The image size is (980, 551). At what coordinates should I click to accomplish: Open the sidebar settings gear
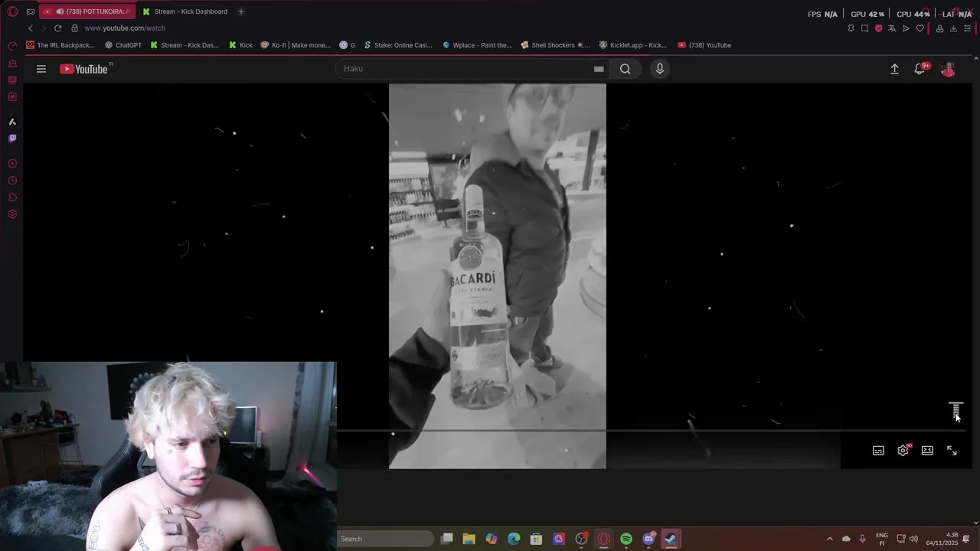point(12,214)
